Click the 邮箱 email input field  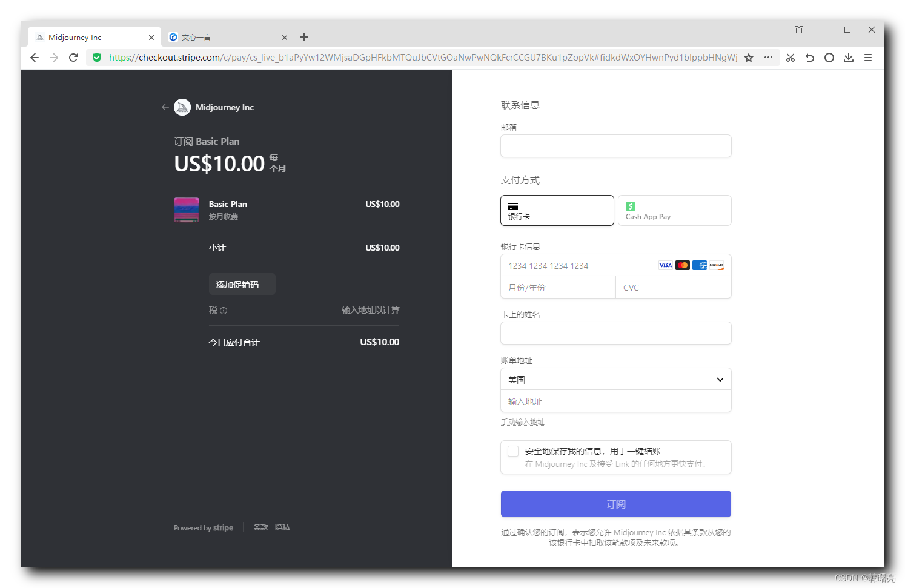[616, 146]
